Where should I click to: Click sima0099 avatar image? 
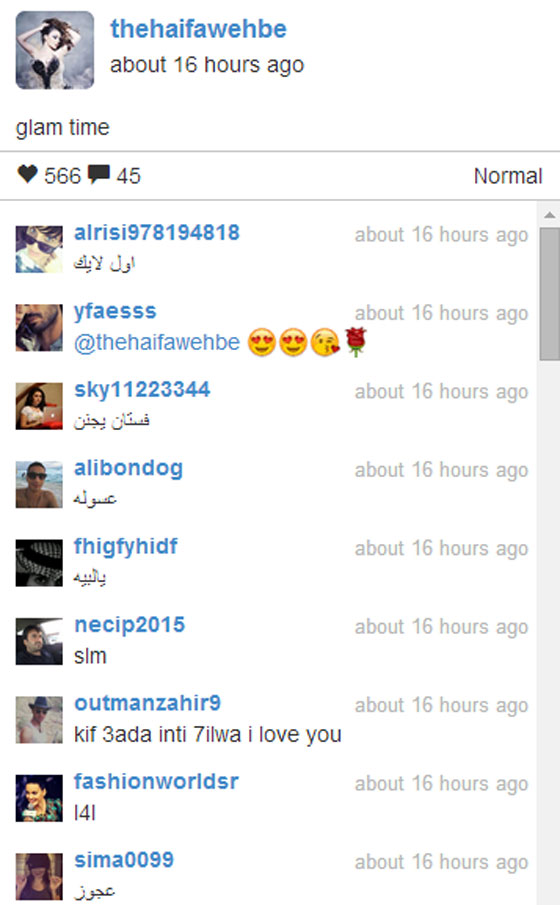tap(39, 877)
